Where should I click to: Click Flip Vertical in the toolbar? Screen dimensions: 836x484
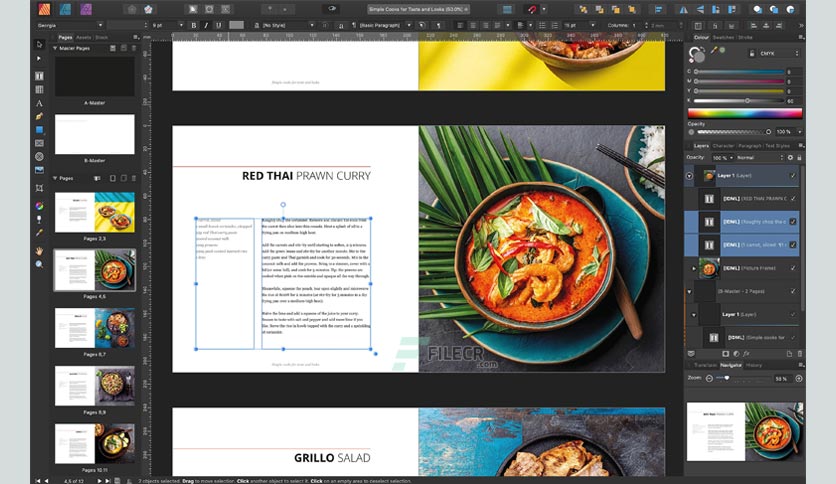pyautogui.click(x=700, y=10)
